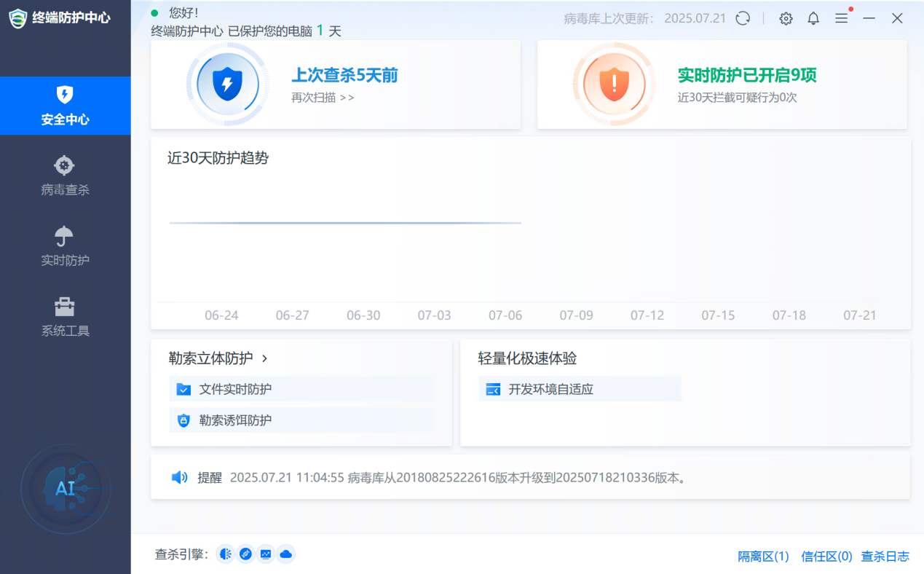This screenshot has width=924, height=574.
Task: Open the 隔离区(1) quarantine link
Action: point(763,557)
